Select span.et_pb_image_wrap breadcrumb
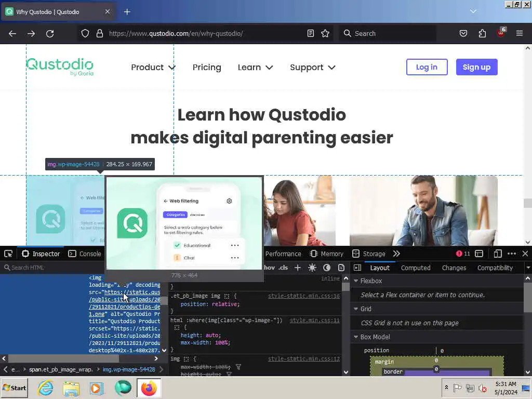The height and width of the screenshot is (399, 532). tap(61, 369)
